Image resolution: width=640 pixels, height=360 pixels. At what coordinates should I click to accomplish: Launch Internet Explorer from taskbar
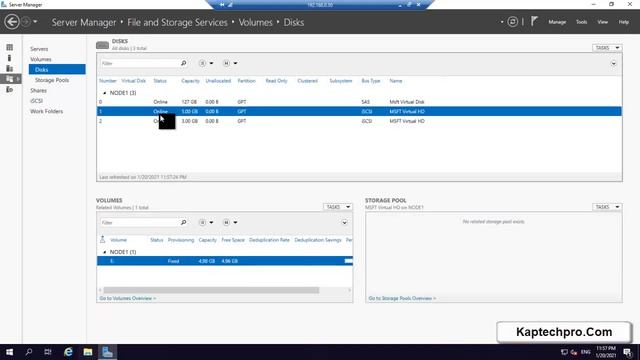pos(68,352)
